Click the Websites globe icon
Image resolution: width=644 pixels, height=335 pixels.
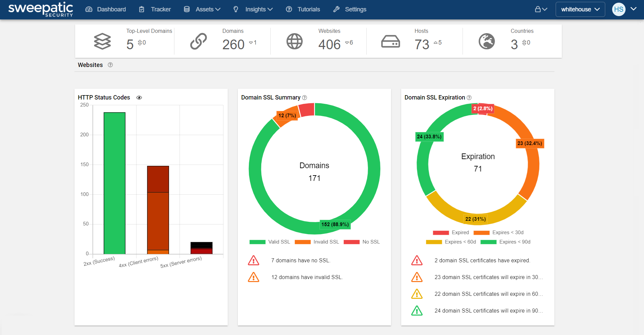(294, 42)
